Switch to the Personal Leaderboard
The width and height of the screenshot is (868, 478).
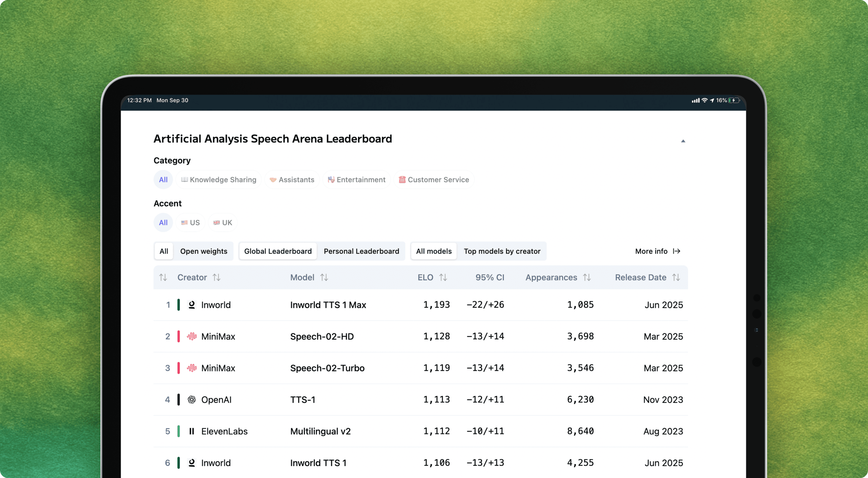361,251
